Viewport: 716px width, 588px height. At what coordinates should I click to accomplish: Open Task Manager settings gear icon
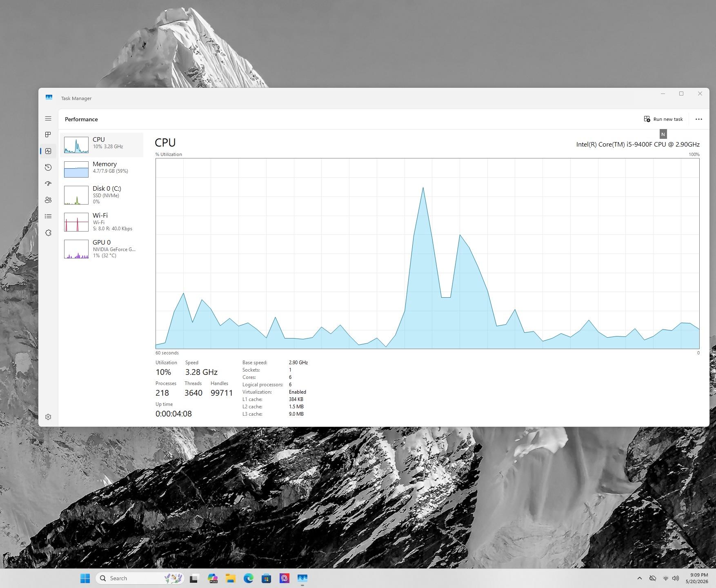(x=48, y=417)
